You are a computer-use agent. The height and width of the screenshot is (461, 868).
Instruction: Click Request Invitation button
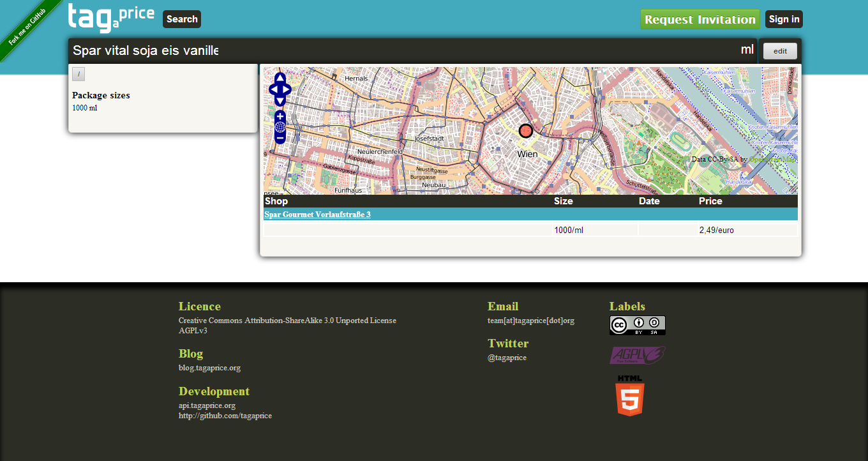click(x=700, y=19)
